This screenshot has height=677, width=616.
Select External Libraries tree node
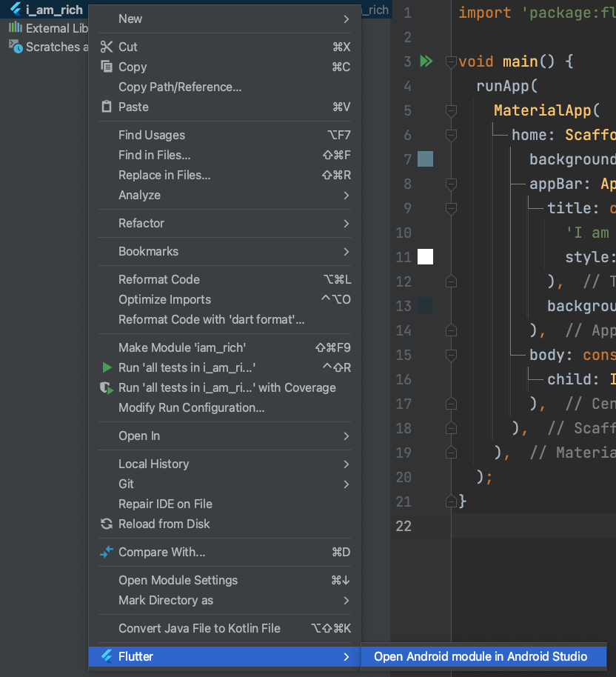(57, 28)
